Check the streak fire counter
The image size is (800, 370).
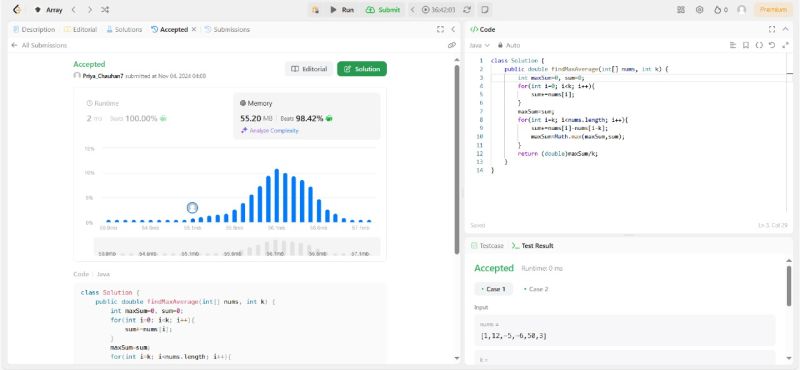pyautogui.click(x=720, y=10)
